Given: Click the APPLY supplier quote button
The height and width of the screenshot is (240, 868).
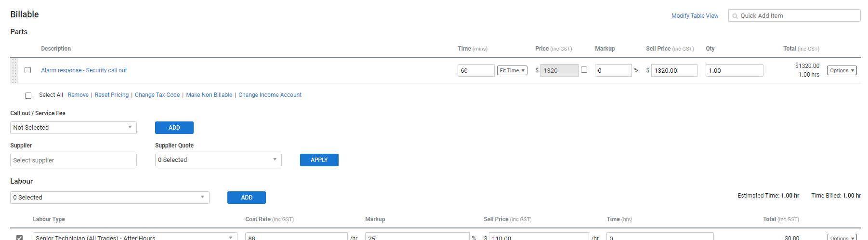Looking at the screenshot, I should pyautogui.click(x=319, y=160).
